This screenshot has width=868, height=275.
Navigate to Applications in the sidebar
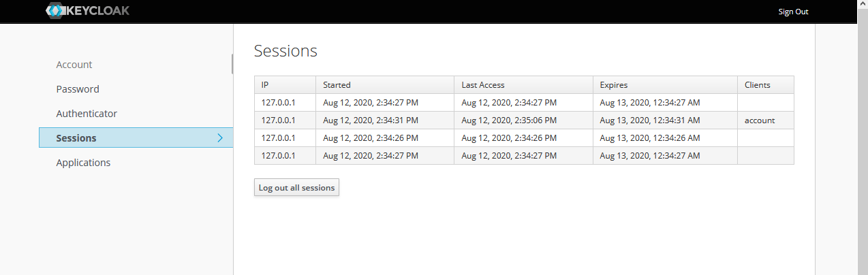(83, 163)
